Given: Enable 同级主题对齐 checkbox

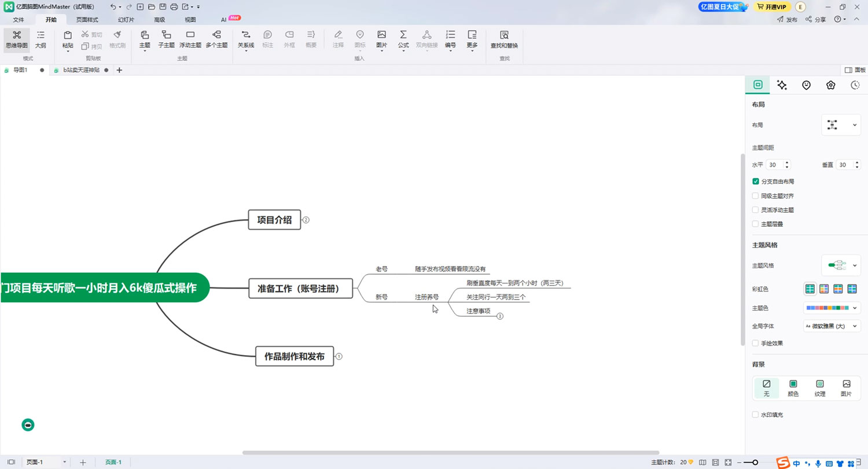Looking at the screenshot, I should pyautogui.click(x=756, y=196).
